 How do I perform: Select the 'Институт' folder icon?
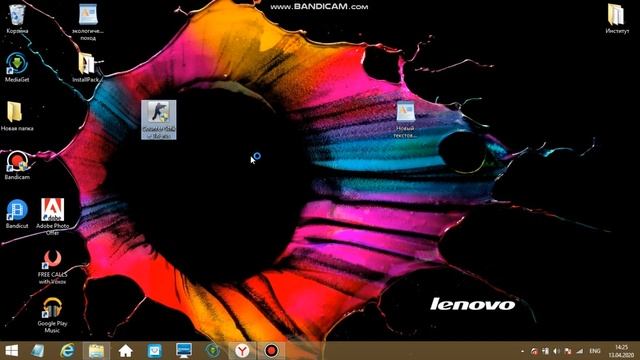617,19
